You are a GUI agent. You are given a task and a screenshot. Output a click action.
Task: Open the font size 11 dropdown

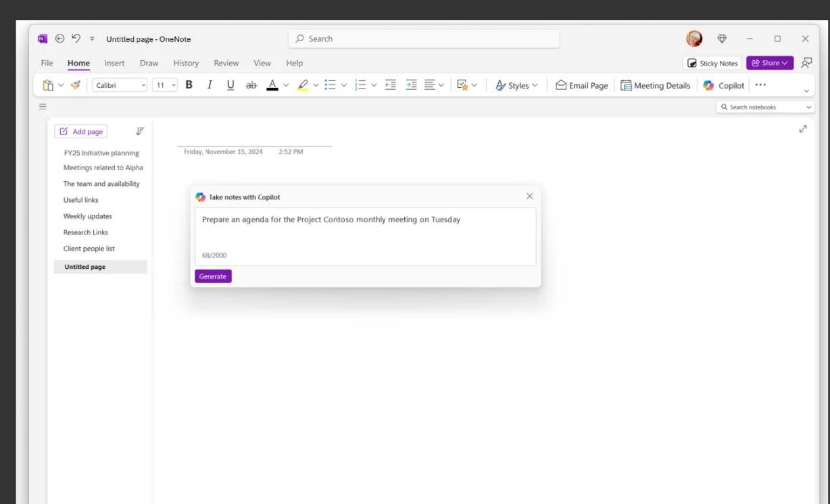[165, 85]
